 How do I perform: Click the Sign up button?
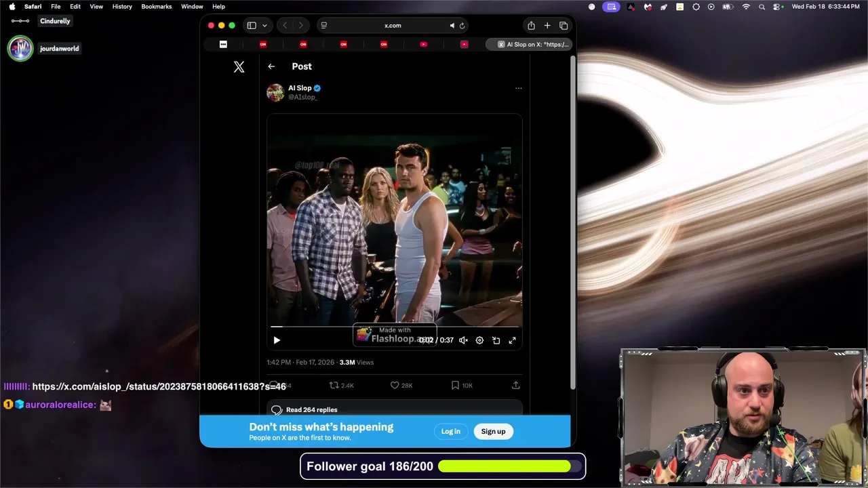[x=493, y=431]
